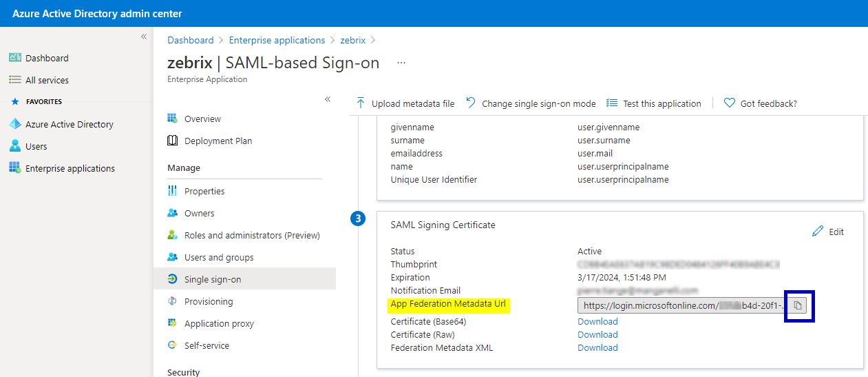The image size is (868, 377).
Task: Open Dashboard in the left sidebar
Action: pyautogui.click(x=47, y=58)
